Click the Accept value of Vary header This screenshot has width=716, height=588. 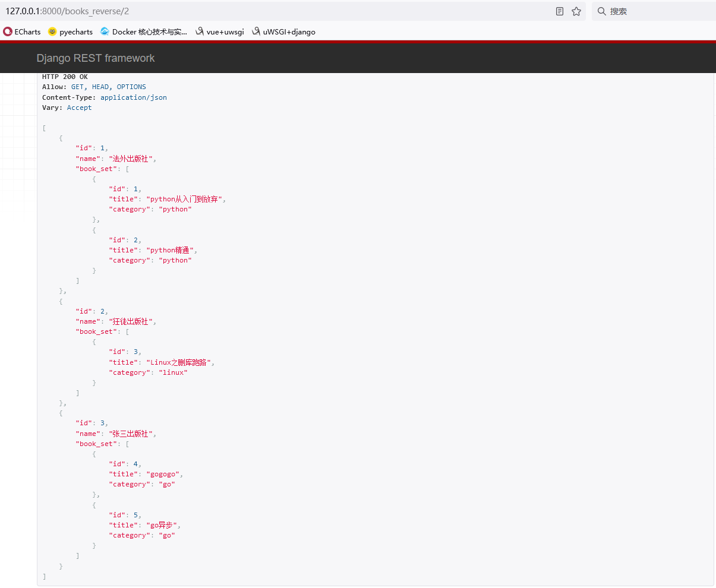point(80,108)
